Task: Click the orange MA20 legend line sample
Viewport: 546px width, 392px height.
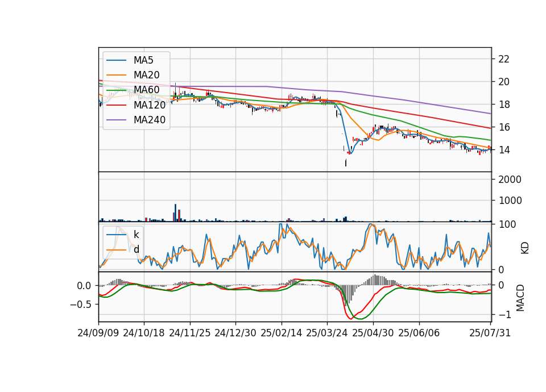Action: coord(116,75)
